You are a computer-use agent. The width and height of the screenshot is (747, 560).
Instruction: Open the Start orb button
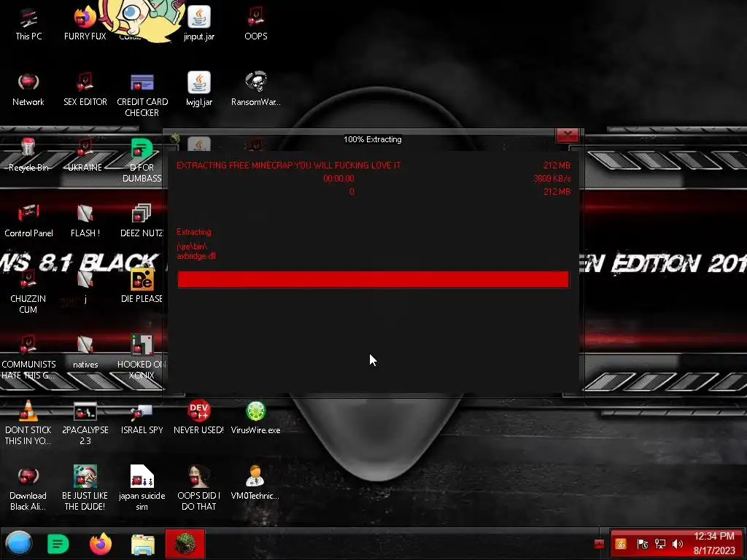(18, 543)
